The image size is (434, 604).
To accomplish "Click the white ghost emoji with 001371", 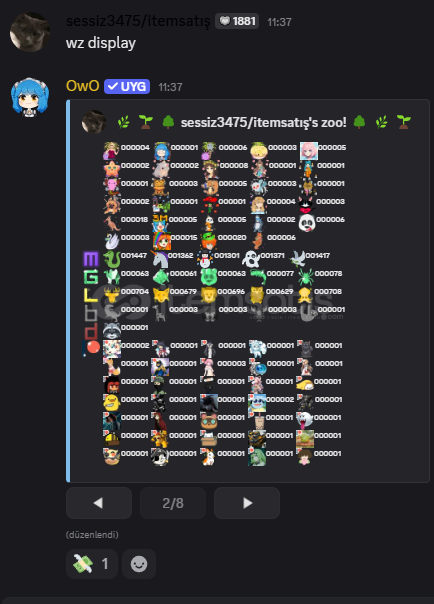I will tap(251, 259).
